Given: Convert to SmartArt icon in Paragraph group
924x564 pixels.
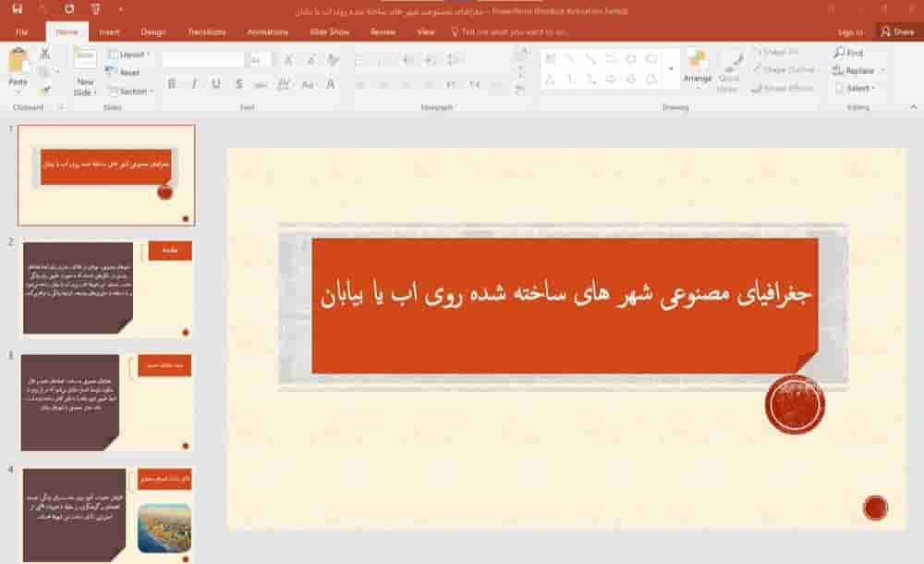Looking at the screenshot, I should click(x=519, y=90).
